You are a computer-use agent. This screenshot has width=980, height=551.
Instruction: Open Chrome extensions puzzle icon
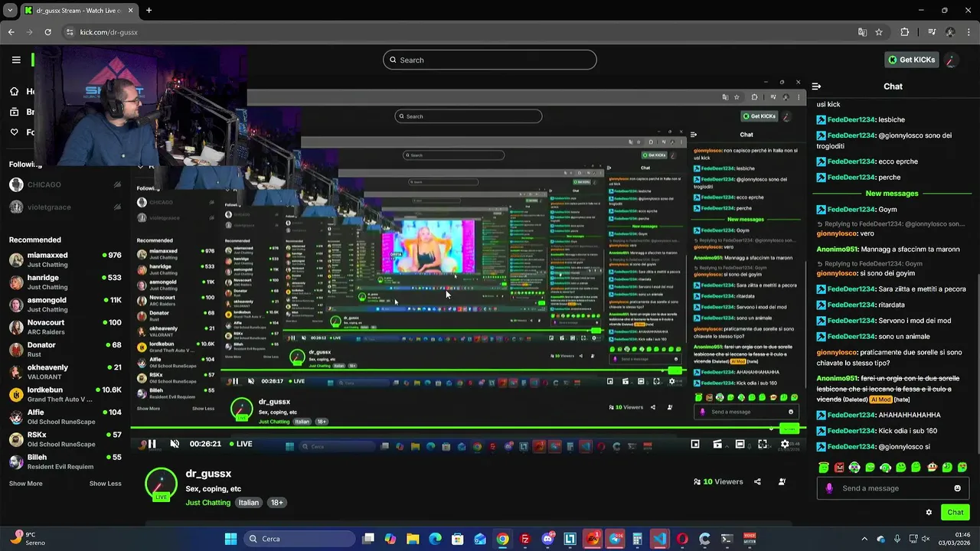pyautogui.click(x=905, y=32)
